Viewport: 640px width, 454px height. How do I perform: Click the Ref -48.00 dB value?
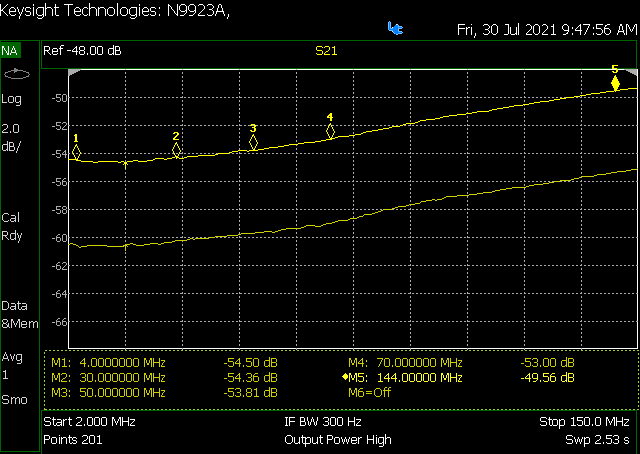(x=82, y=51)
